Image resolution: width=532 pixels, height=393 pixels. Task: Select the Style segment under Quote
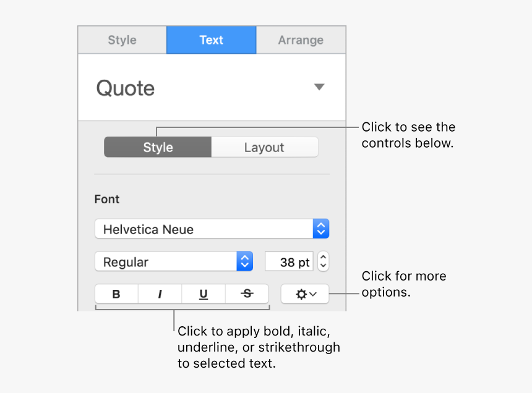click(158, 148)
